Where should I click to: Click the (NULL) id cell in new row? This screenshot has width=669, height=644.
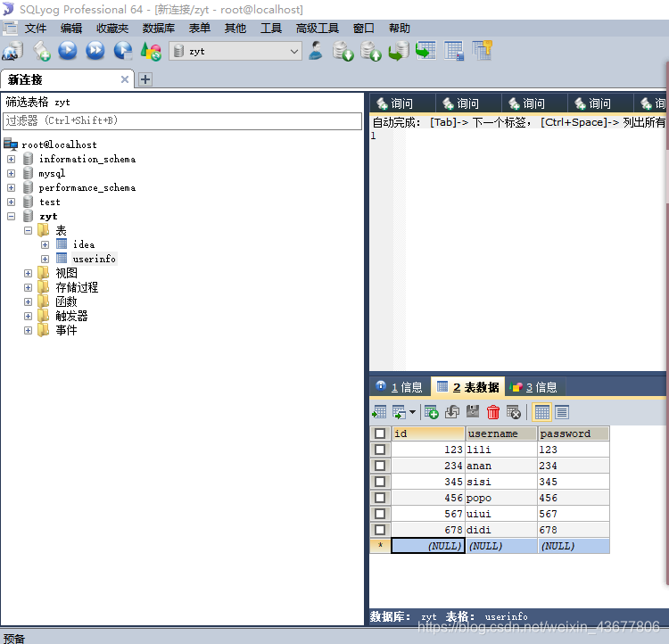click(x=428, y=546)
